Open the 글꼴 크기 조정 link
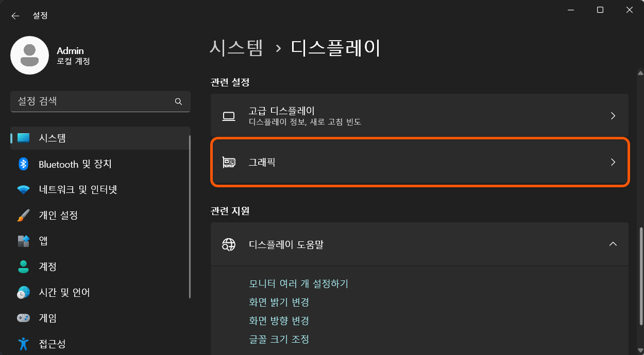The height and width of the screenshot is (355, 644). (x=279, y=339)
